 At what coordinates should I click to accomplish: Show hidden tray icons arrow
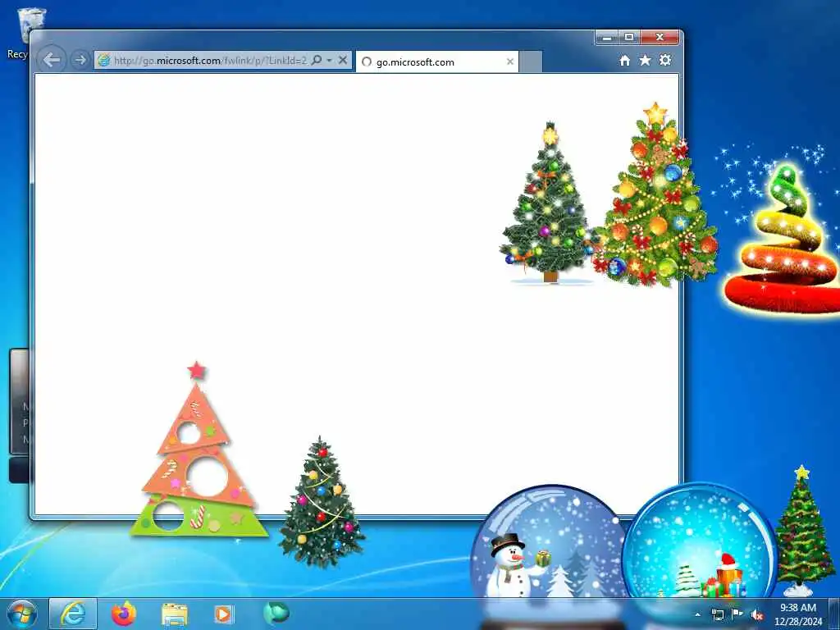click(x=697, y=615)
